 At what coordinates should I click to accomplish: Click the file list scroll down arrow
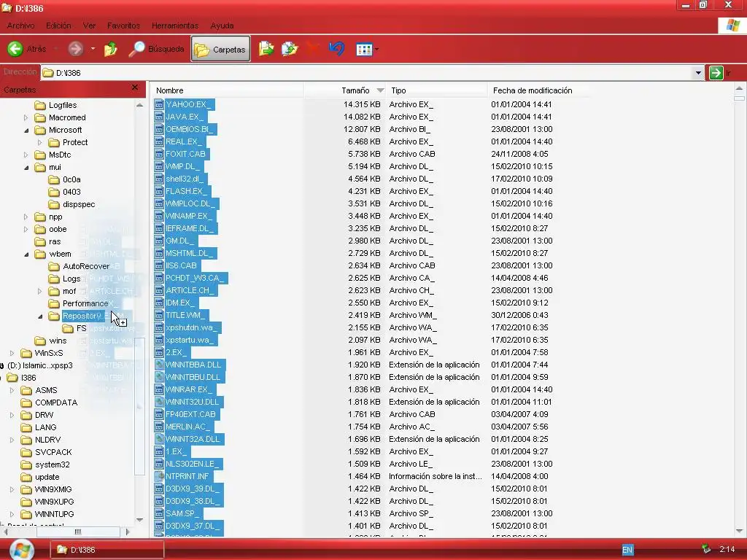pos(739,531)
